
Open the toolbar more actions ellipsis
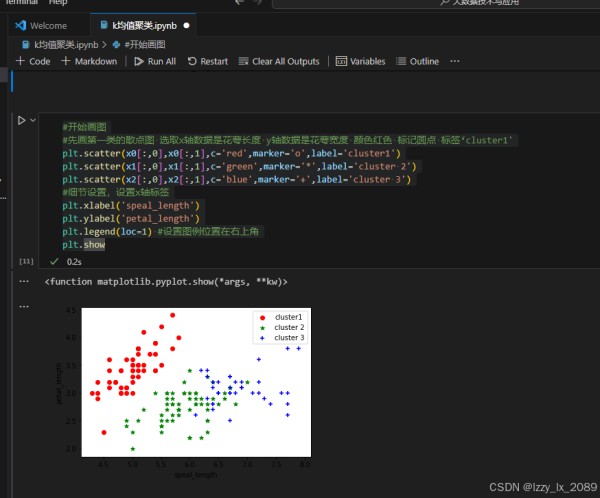point(455,61)
